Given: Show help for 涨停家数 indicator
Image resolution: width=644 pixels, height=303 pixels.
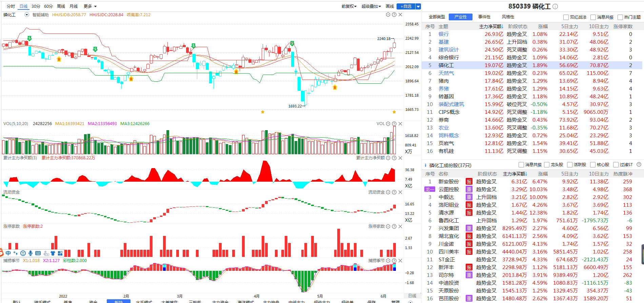Looking at the screenshot, I should point(394,226).
